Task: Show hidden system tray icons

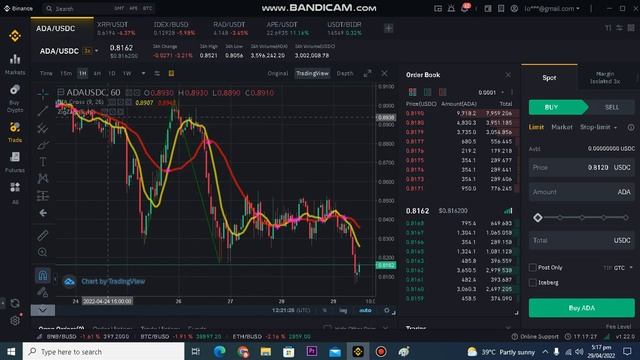Action: tap(545, 351)
